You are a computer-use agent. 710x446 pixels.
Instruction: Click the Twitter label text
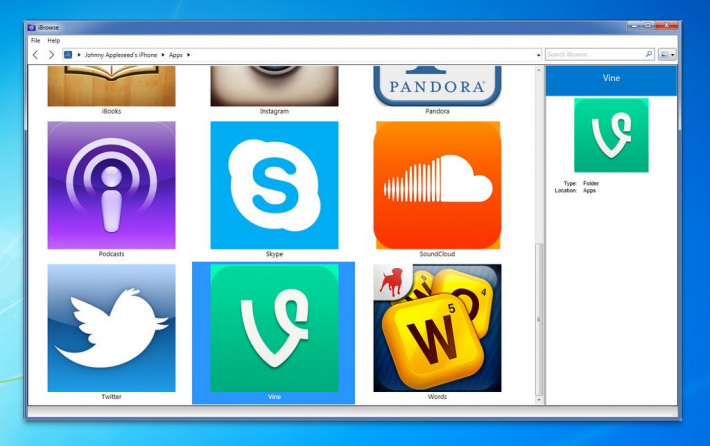pos(111,397)
